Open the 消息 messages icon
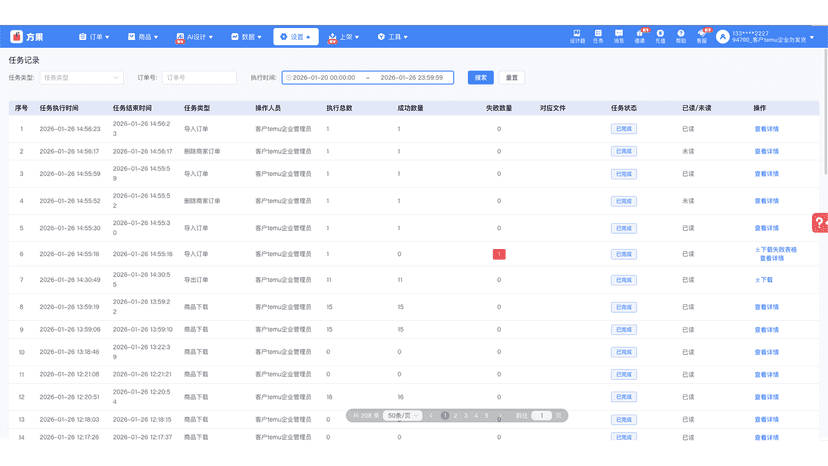The height and width of the screenshot is (466, 828). pyautogui.click(x=619, y=36)
